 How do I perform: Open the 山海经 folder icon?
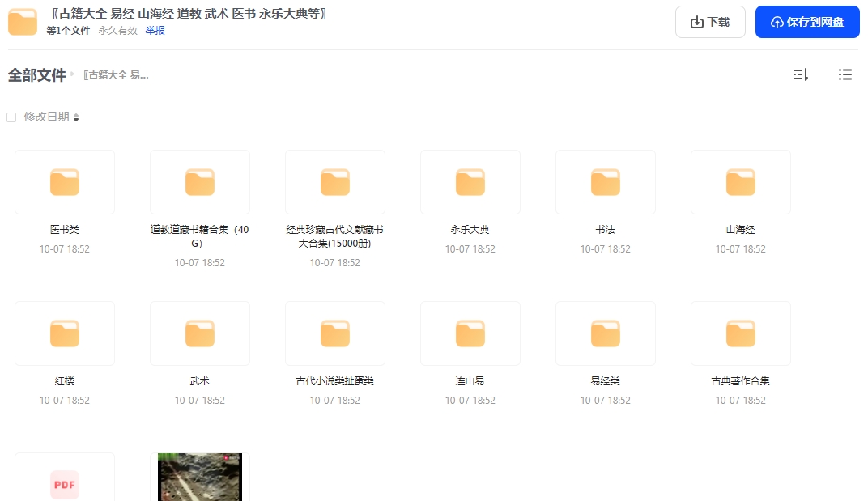pyautogui.click(x=741, y=182)
